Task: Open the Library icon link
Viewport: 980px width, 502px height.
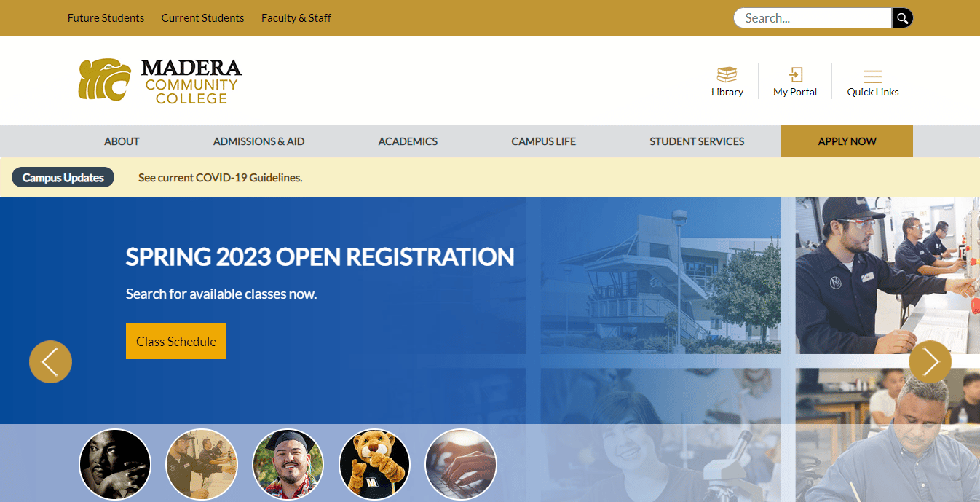Action: [727, 81]
